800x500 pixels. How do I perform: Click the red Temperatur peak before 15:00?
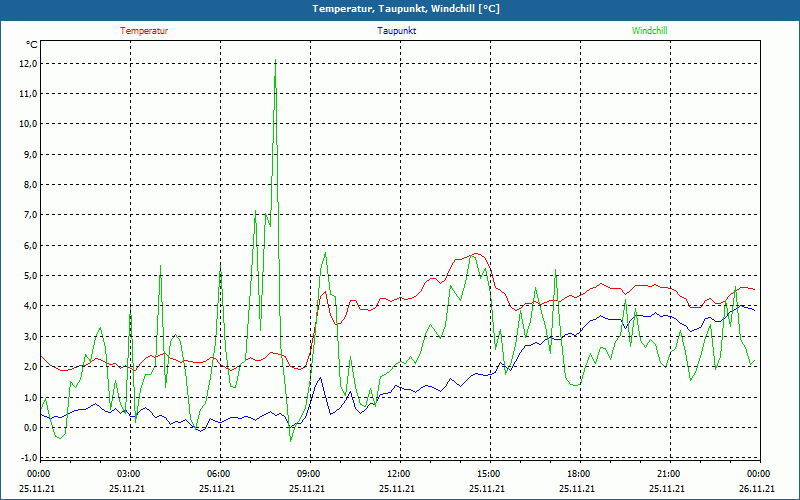click(x=476, y=254)
